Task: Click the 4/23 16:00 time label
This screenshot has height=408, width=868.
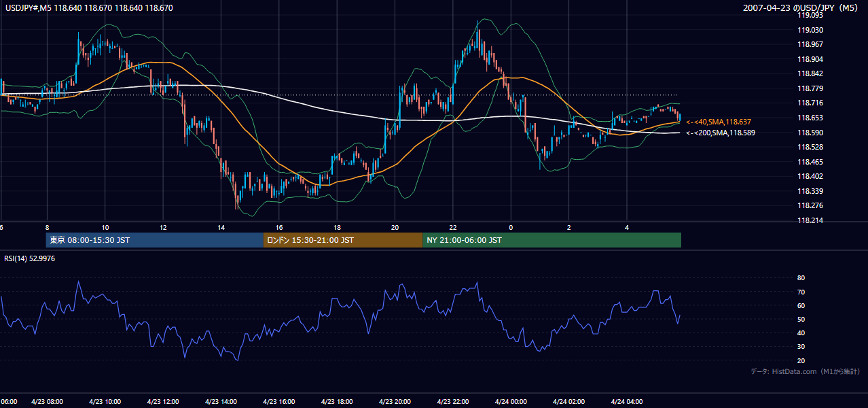Action: (x=279, y=402)
